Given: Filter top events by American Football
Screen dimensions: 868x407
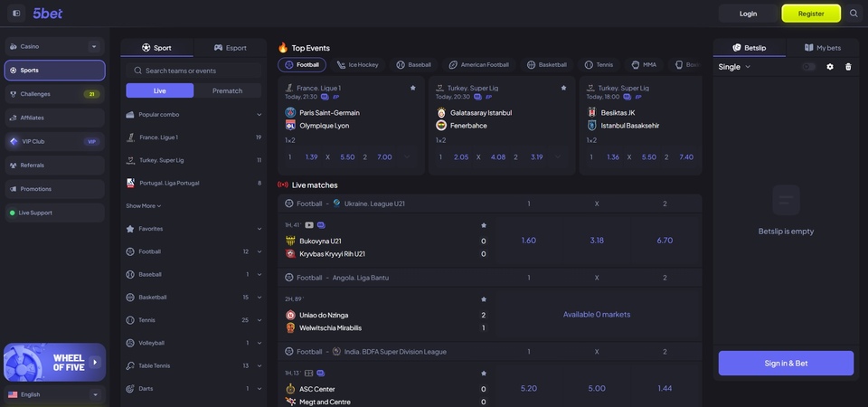Looking at the screenshot, I should coord(478,65).
